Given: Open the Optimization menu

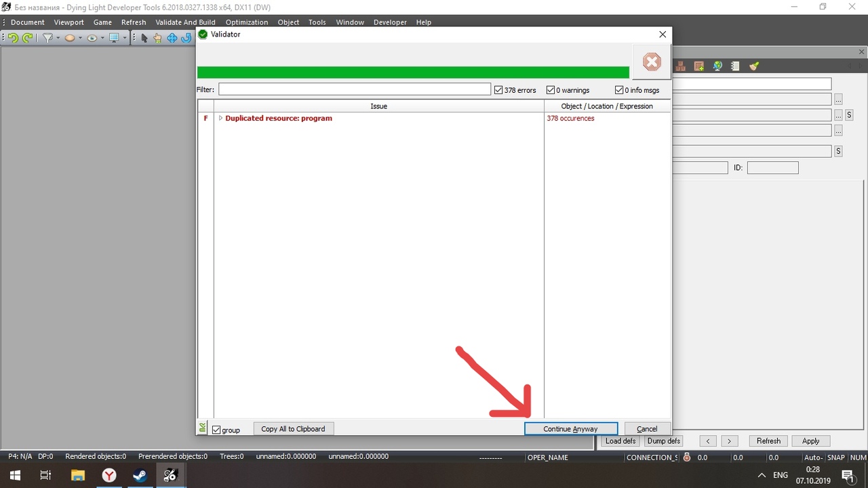Looking at the screenshot, I should (247, 22).
